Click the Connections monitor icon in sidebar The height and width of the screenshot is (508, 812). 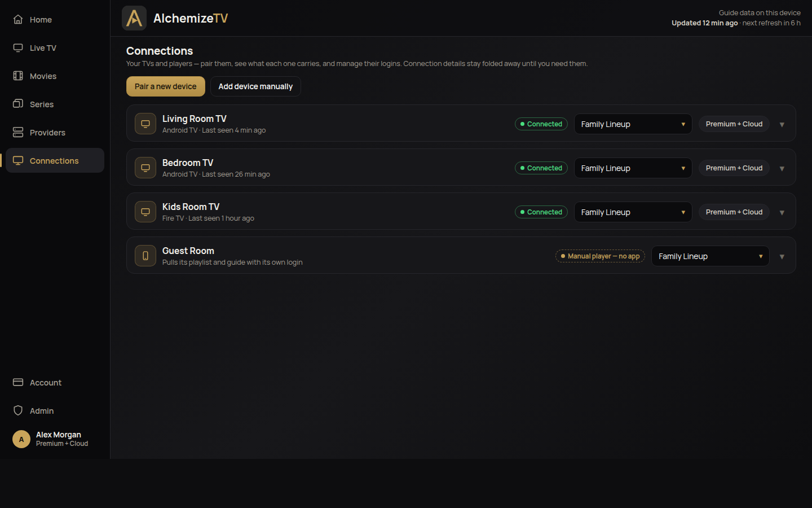[x=18, y=160]
